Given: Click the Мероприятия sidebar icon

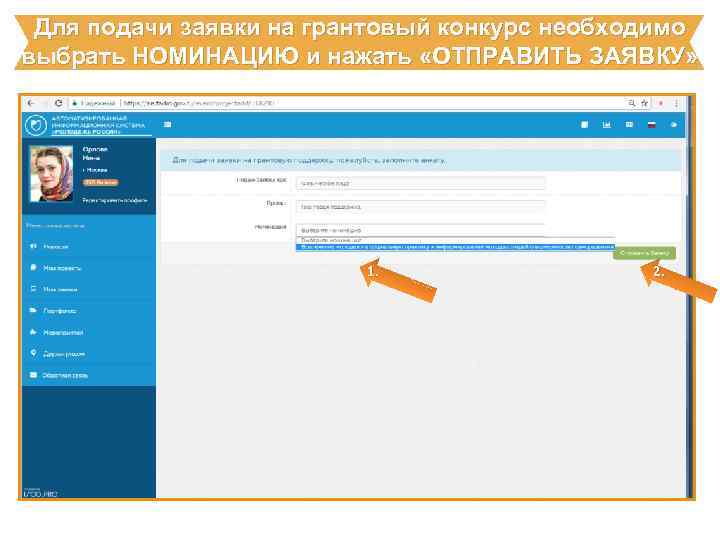Looking at the screenshot, I should coord(33,332).
